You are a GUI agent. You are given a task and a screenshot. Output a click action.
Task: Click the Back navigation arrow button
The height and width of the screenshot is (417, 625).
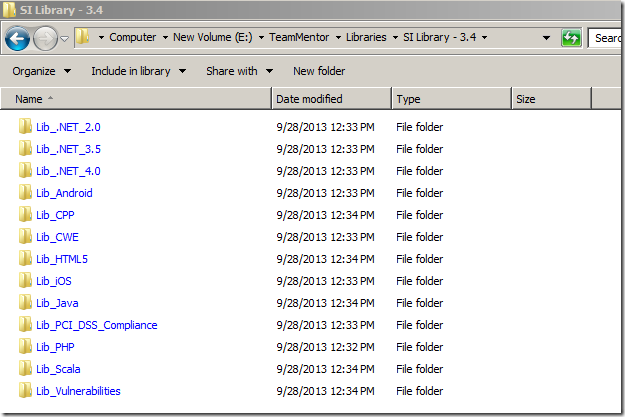(17, 38)
